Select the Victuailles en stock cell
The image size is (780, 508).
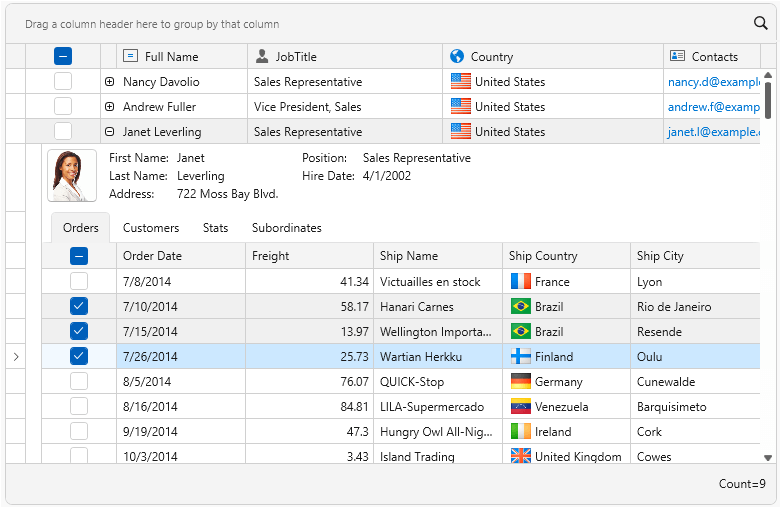438,281
